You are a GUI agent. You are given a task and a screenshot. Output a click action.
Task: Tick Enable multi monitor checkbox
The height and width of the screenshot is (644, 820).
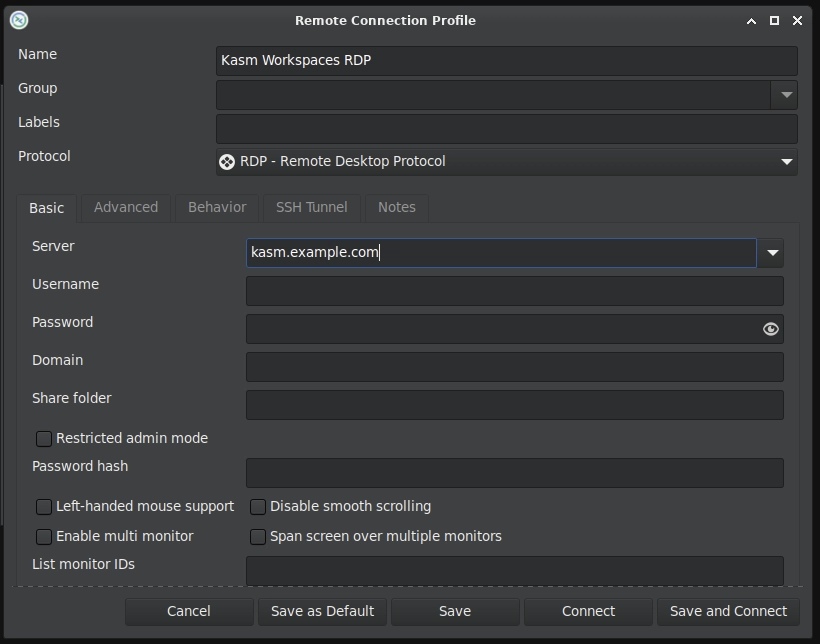click(44, 536)
